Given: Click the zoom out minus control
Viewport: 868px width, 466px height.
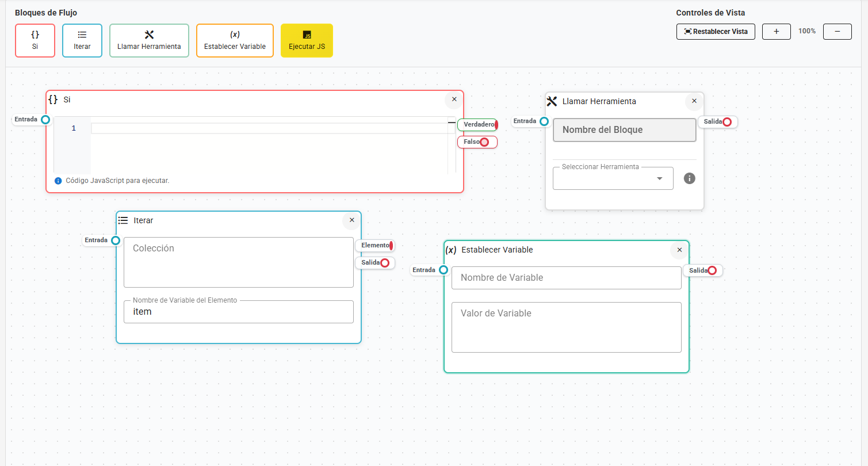Looking at the screenshot, I should click(837, 32).
